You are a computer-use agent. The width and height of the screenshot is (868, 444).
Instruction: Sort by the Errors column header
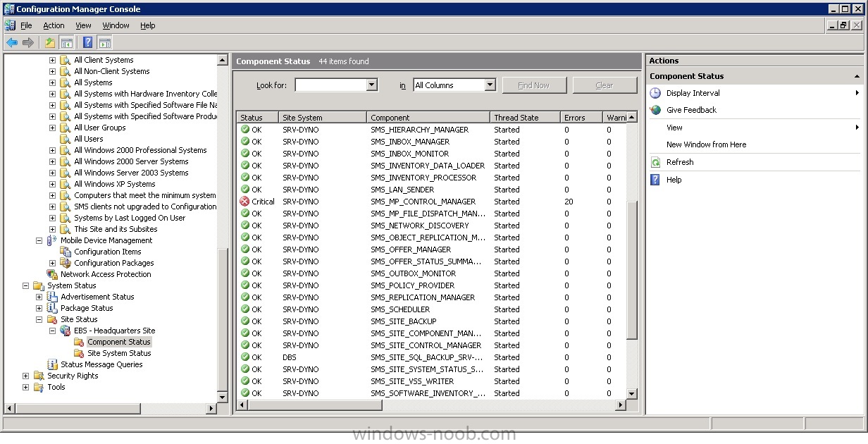[581, 118]
